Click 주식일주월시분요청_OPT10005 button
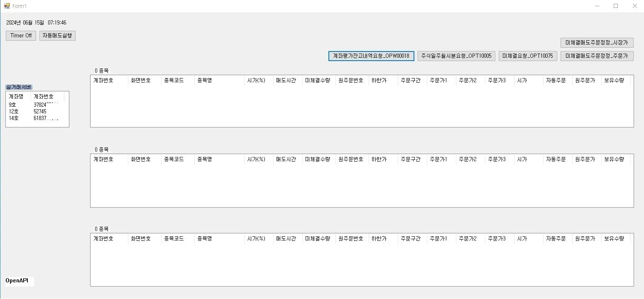This screenshot has width=644, height=299. pos(456,56)
